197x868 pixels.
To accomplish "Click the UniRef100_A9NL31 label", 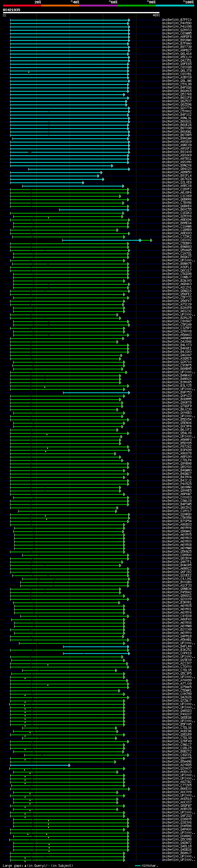I will click(x=177, y=118).
